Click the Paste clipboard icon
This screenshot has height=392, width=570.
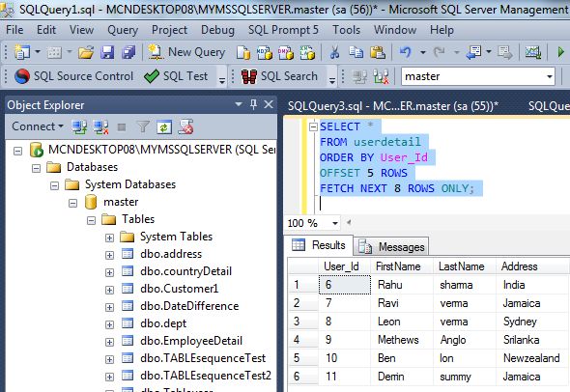pos(378,53)
